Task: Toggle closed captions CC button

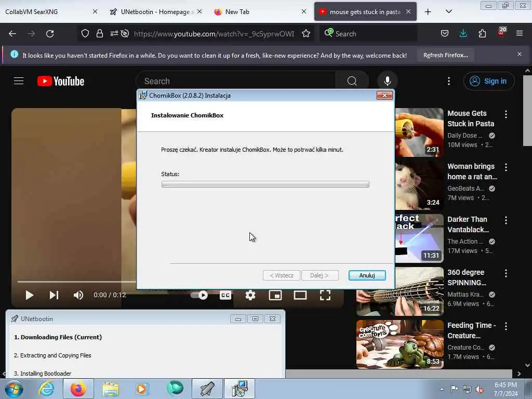Action: pyautogui.click(x=225, y=295)
